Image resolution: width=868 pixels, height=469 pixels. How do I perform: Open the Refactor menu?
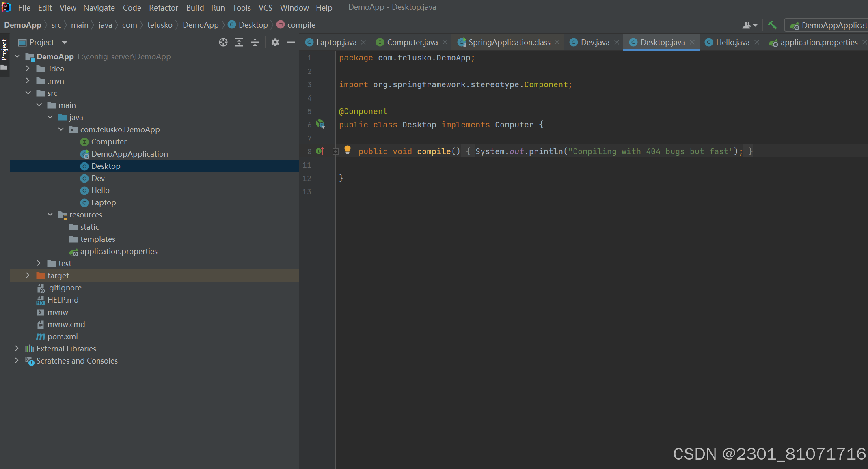tap(163, 8)
